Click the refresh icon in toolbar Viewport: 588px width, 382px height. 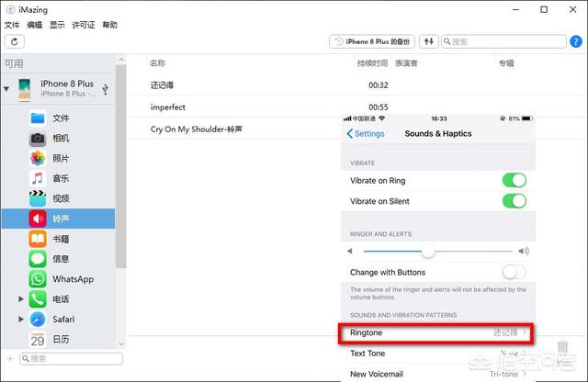pyautogui.click(x=14, y=41)
